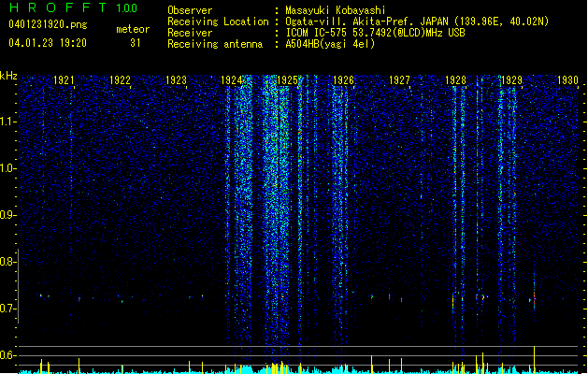588x374 pixels.
Task: Click the 1.0 kHz frequency label
Action: (8, 168)
